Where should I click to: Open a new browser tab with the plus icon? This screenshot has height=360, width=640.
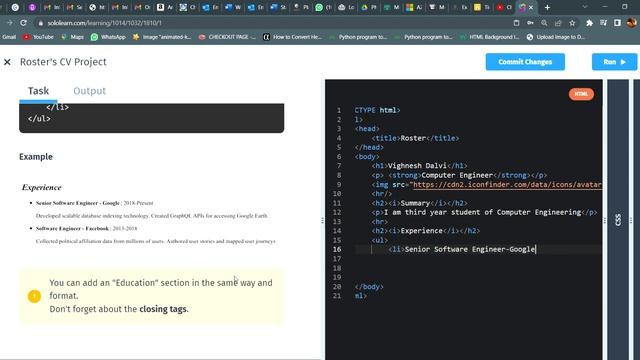click(547, 7)
